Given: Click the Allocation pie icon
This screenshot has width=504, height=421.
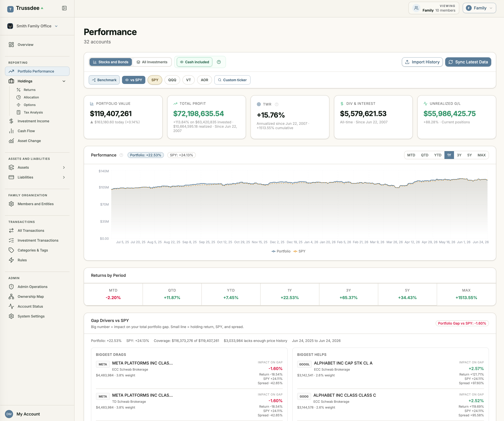Looking at the screenshot, I should tap(19, 97).
